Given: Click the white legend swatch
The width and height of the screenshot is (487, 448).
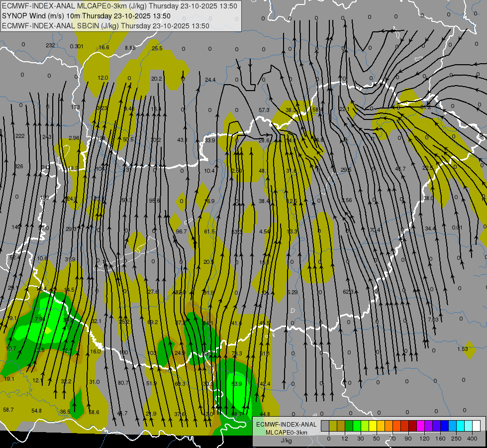Looking at the screenshot, I should click(476, 426).
